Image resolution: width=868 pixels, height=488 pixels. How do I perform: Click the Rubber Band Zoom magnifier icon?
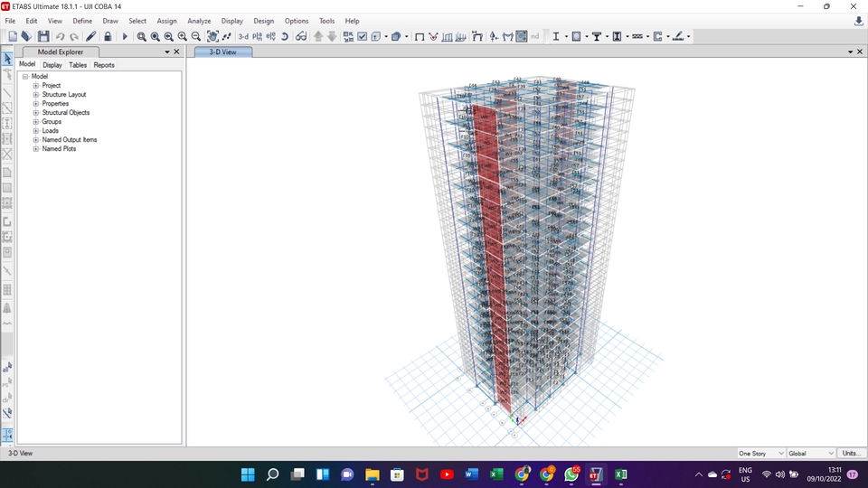pyautogui.click(x=141, y=36)
